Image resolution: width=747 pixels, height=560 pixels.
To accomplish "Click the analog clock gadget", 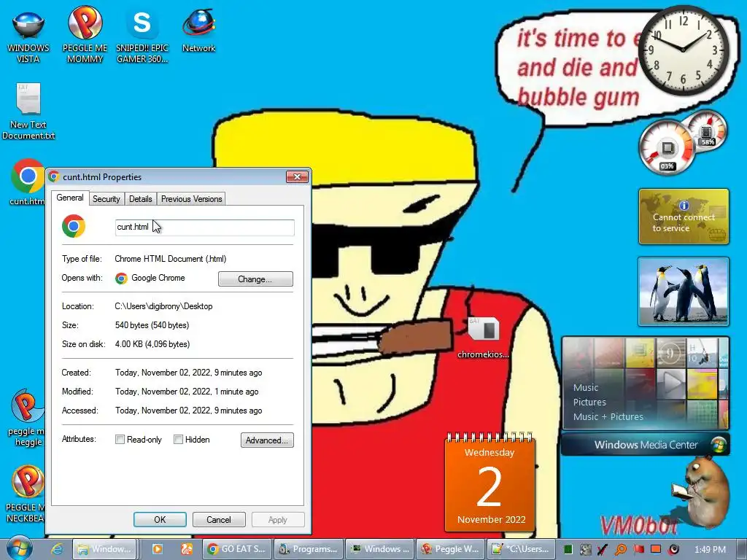I will tap(683, 50).
